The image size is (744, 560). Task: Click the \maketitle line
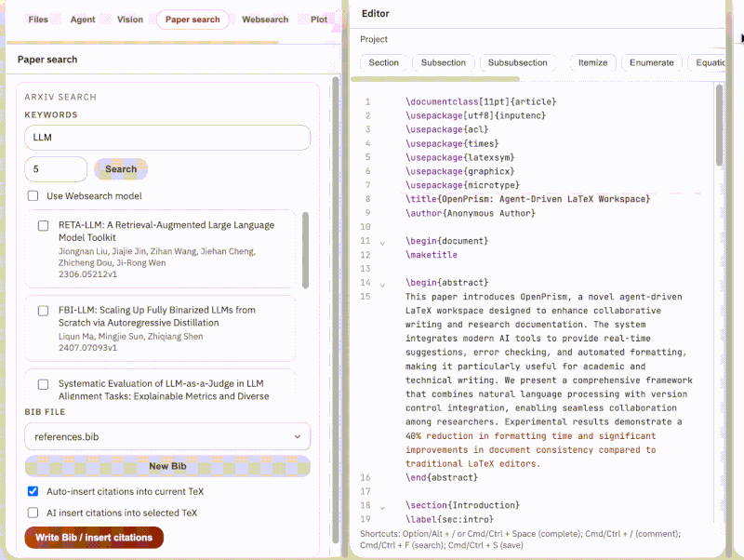[432, 255]
